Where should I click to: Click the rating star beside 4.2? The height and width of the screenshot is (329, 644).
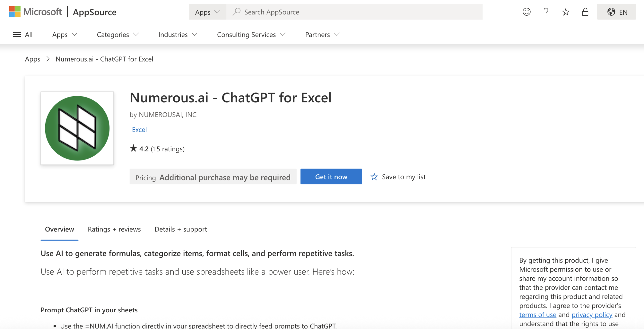pos(133,148)
